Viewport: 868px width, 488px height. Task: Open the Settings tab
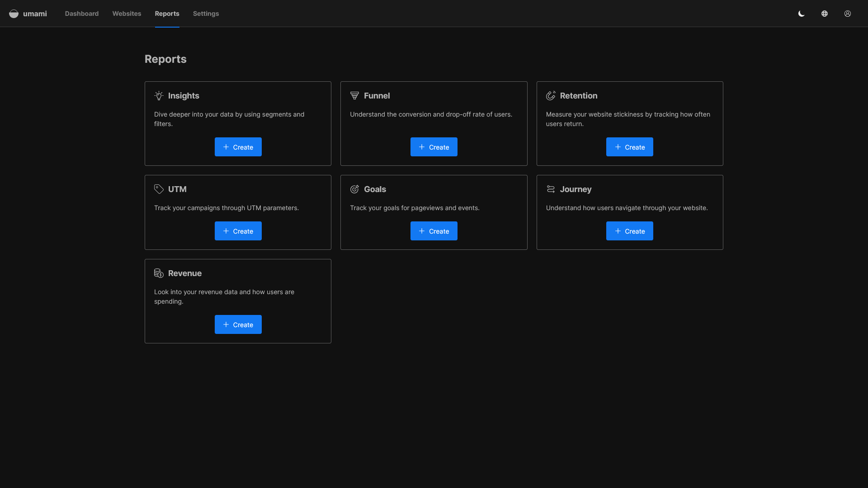tap(206, 14)
